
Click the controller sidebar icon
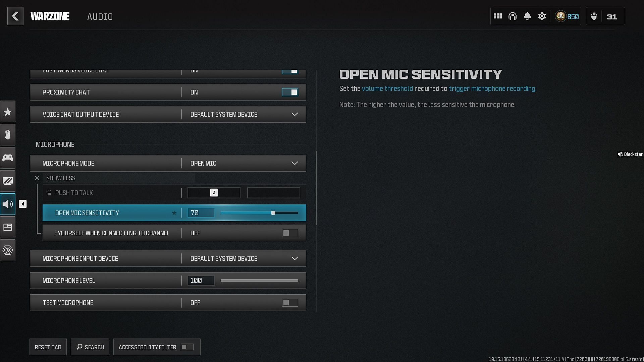click(x=7, y=157)
